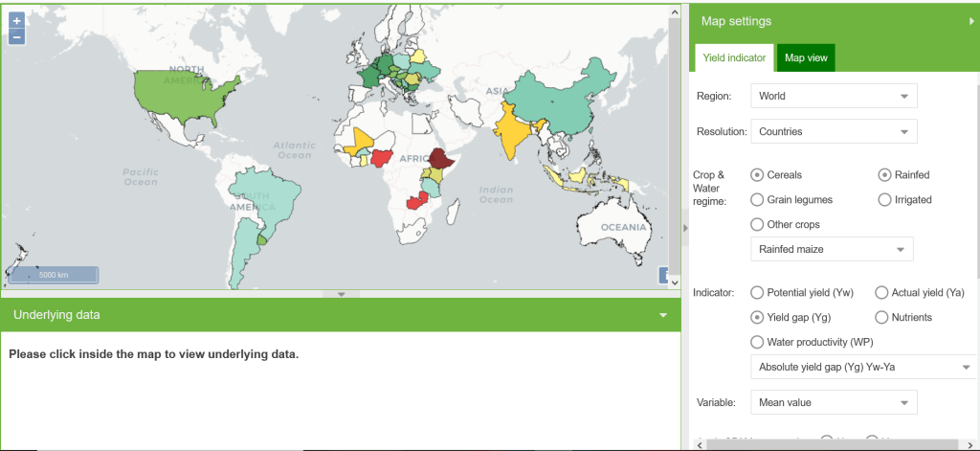Open the Resolution dropdown
Screen dimensions: 980x451
tap(833, 131)
